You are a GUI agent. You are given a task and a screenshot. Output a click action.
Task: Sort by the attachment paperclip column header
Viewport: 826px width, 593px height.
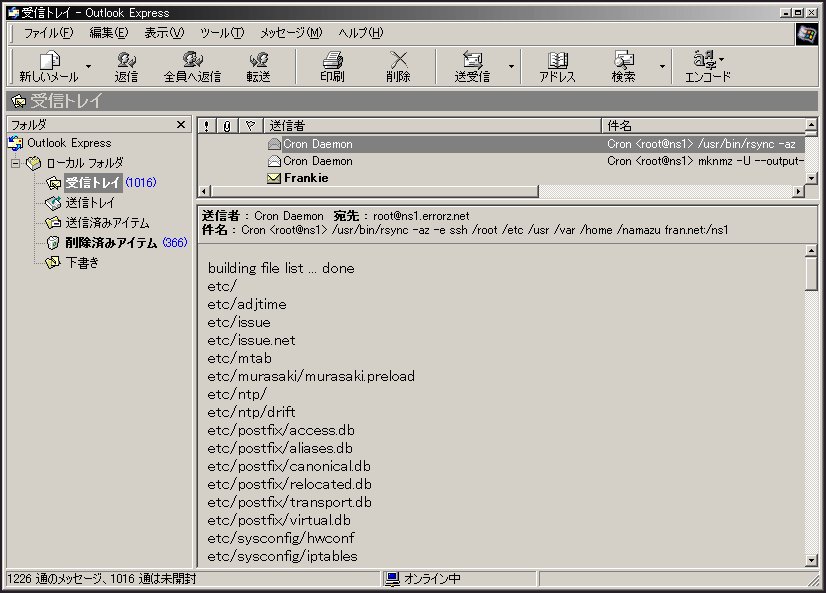pos(228,126)
